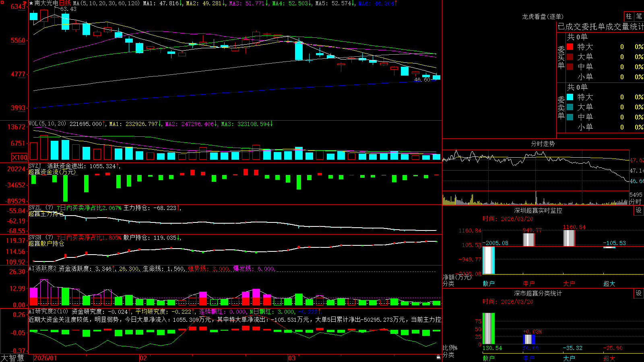Select the 分时走势 panel header
Screen dimensions: 644x362
(x=543, y=144)
